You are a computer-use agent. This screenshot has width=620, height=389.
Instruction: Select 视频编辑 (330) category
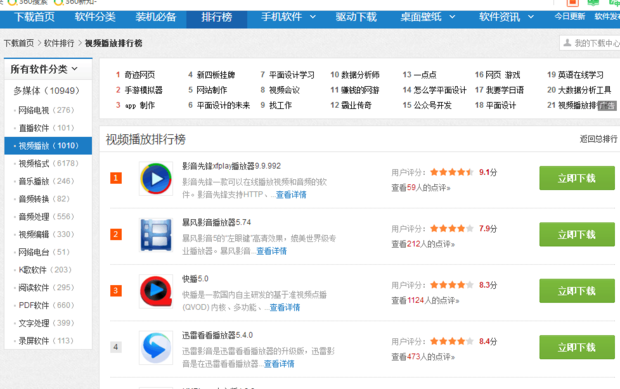(46, 234)
